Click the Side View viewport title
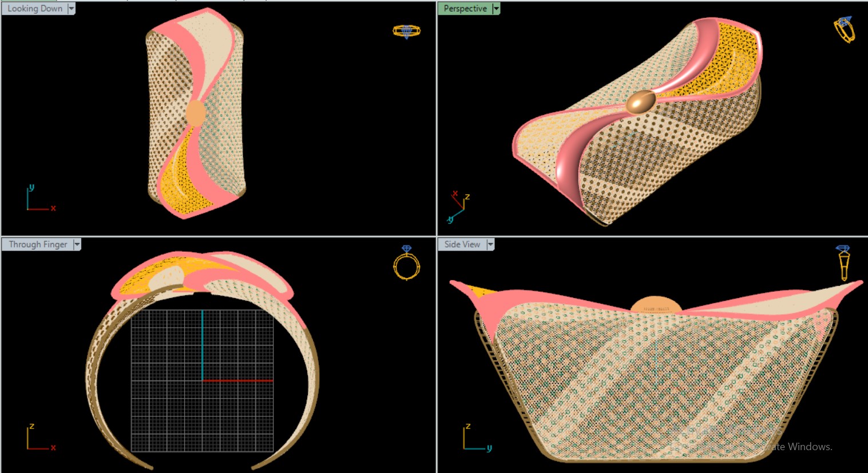 [x=462, y=244]
